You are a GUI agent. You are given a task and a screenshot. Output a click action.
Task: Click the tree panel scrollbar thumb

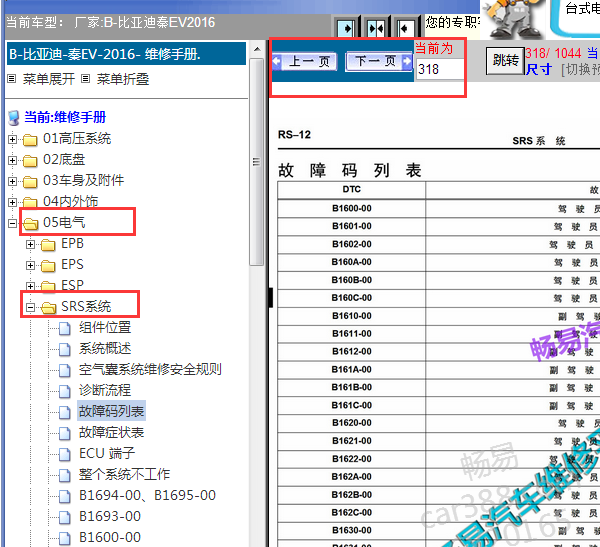pyautogui.click(x=257, y=162)
